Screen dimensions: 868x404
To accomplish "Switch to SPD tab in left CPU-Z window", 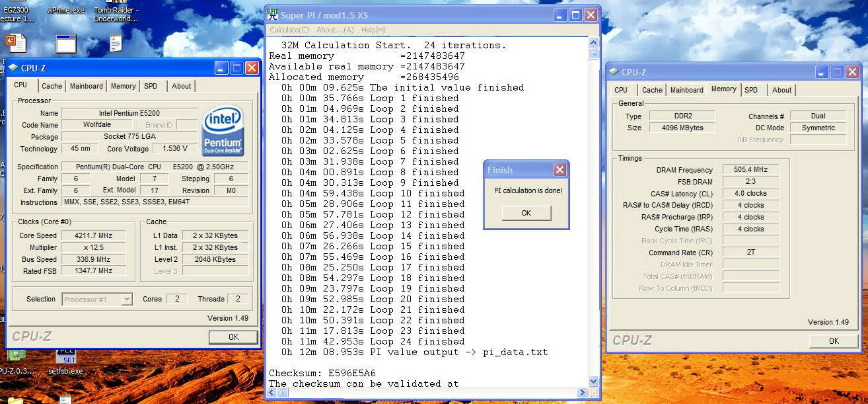I will pyautogui.click(x=151, y=86).
